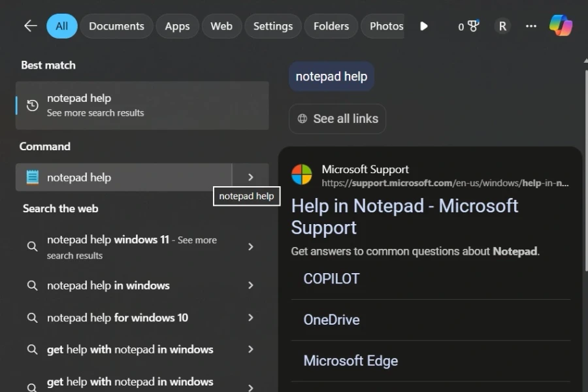Open the three-dot more options menu
This screenshot has width=588, height=392.
pyautogui.click(x=531, y=26)
